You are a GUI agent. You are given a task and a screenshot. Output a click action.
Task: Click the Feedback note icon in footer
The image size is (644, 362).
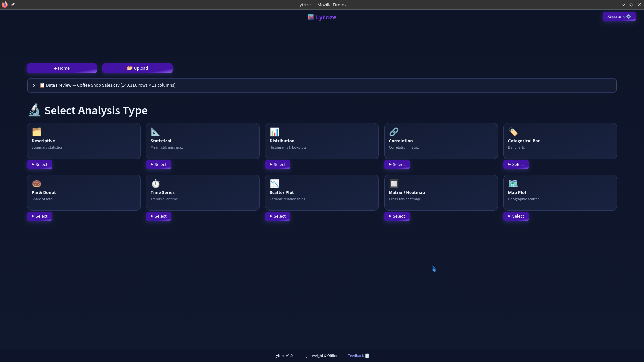click(367, 356)
